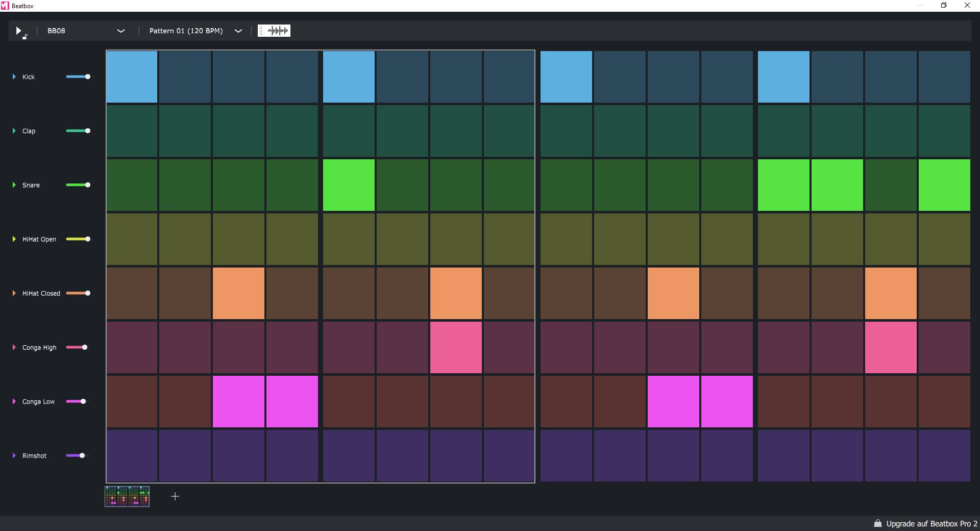The height and width of the screenshot is (531, 980).
Task: Preview the Rimshot sound triangle
Action: (x=14, y=455)
